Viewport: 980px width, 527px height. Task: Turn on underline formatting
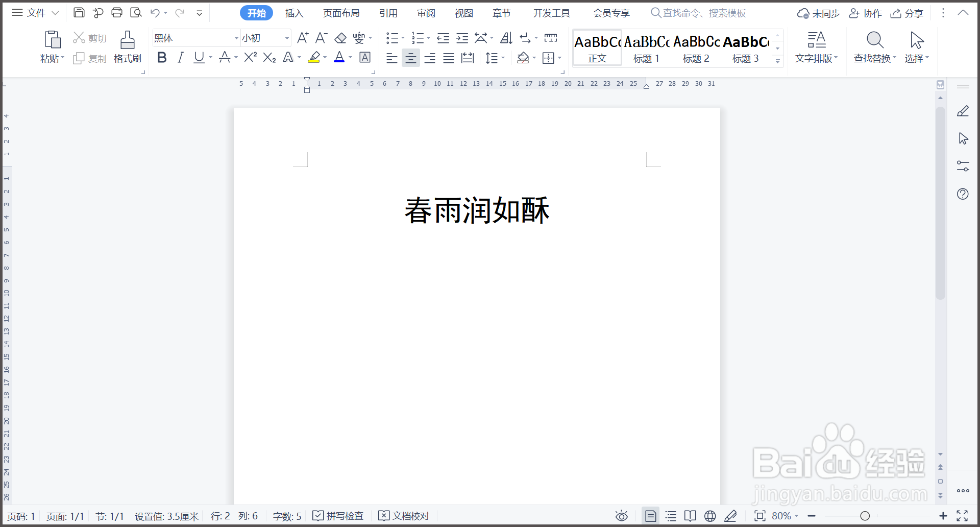tap(199, 57)
